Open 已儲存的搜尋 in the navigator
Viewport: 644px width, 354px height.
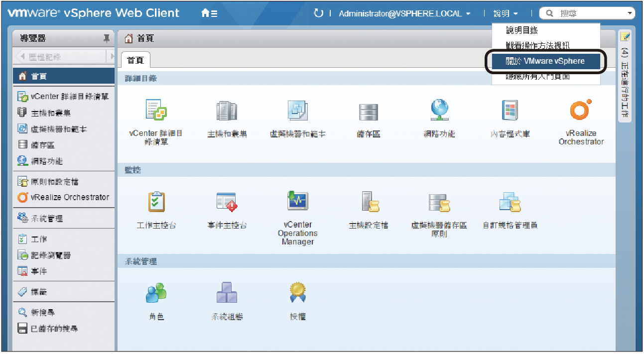[64, 329]
